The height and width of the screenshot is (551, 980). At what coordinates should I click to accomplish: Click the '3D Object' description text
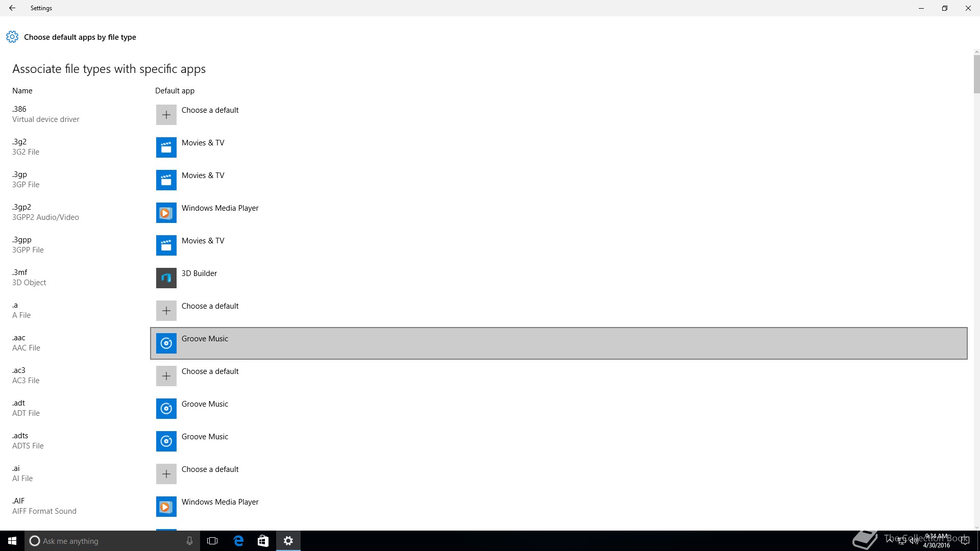point(29,283)
